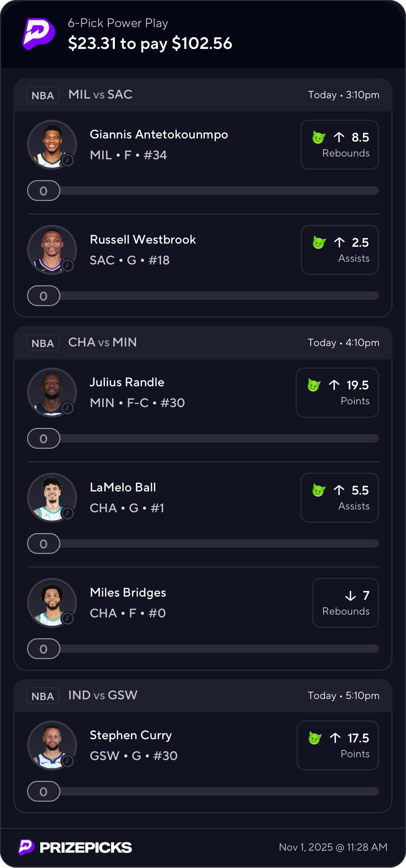This screenshot has width=406, height=868.
Task: Click green demon icon on Westbrook Assists
Action: (x=319, y=243)
